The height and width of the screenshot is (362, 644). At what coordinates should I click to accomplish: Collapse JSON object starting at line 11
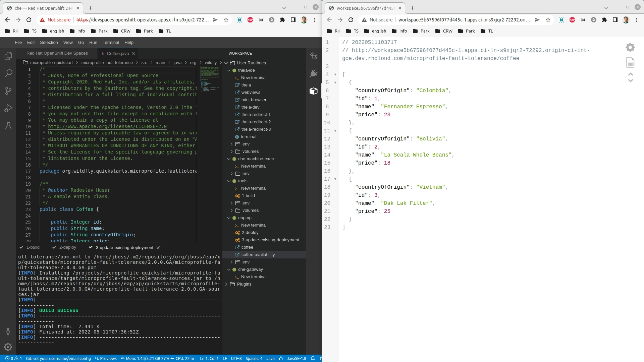click(x=335, y=131)
